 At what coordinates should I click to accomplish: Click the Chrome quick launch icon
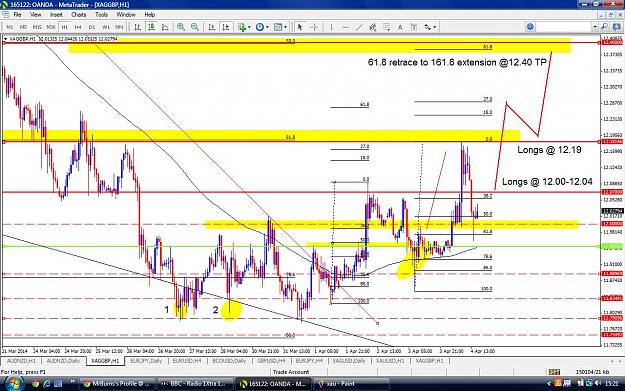click(x=35, y=384)
